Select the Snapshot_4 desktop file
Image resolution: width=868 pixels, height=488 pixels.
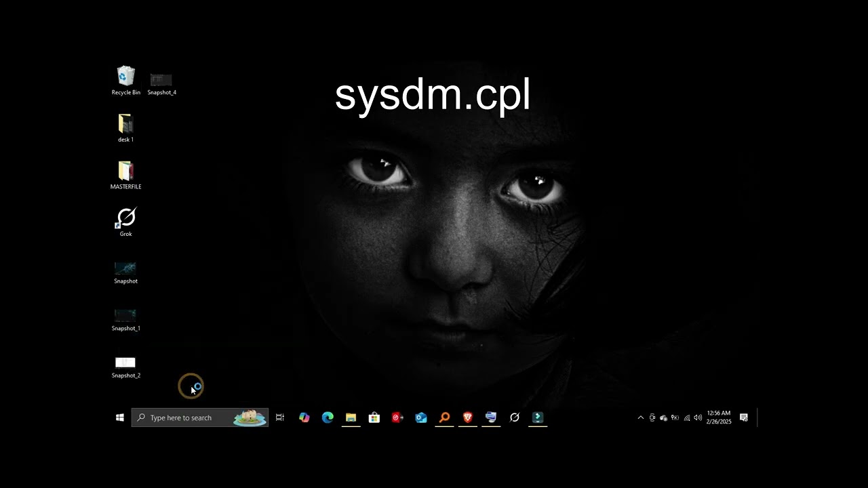click(x=161, y=85)
